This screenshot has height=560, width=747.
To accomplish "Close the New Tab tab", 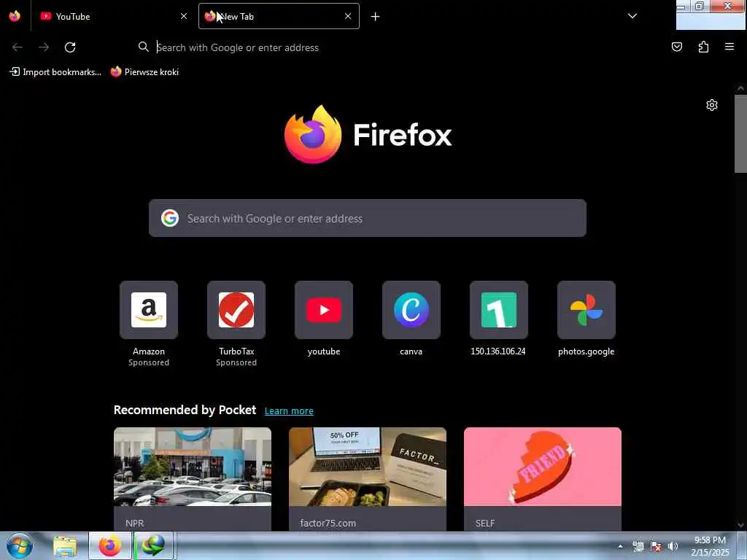I will [348, 16].
